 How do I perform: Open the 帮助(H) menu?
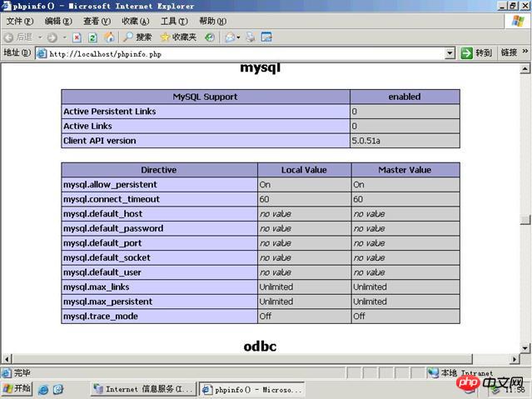click(213, 21)
